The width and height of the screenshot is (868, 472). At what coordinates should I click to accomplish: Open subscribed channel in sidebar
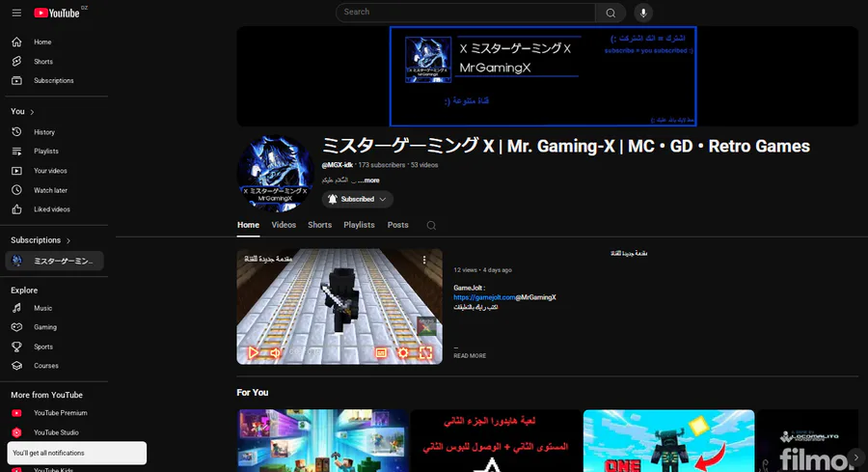tap(54, 261)
